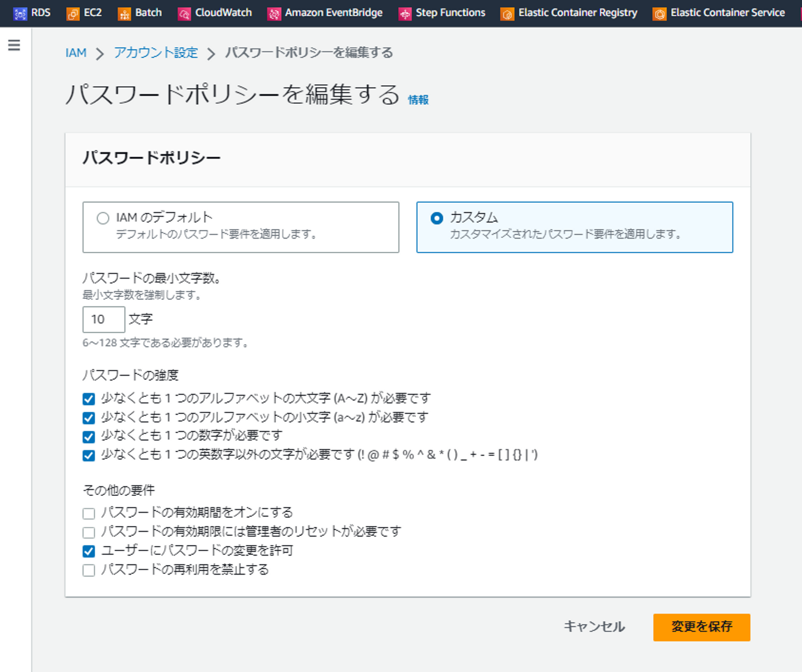Toggle the uppercase letter (A~Z) requirement checkbox
The width and height of the screenshot is (802, 672).
pos(89,399)
